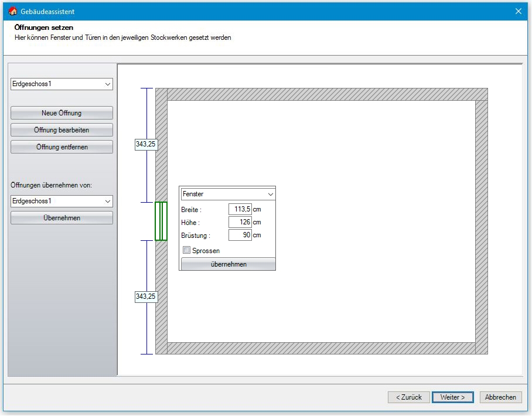Go back with the Zurück button
Screen dimensions: 532x416
408,397
